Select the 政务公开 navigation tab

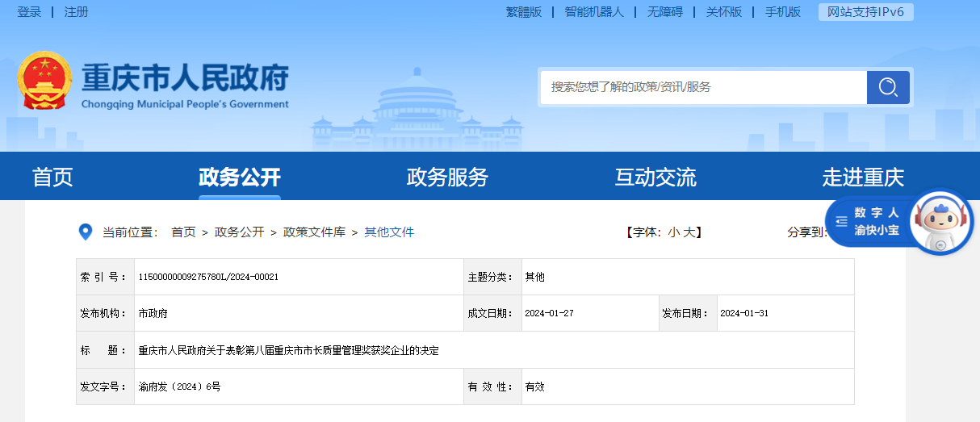pyautogui.click(x=240, y=178)
